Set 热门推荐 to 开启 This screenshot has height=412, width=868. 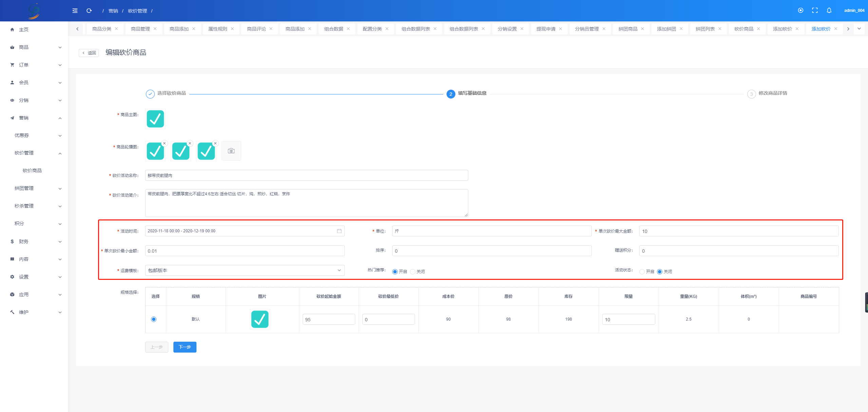(x=395, y=272)
